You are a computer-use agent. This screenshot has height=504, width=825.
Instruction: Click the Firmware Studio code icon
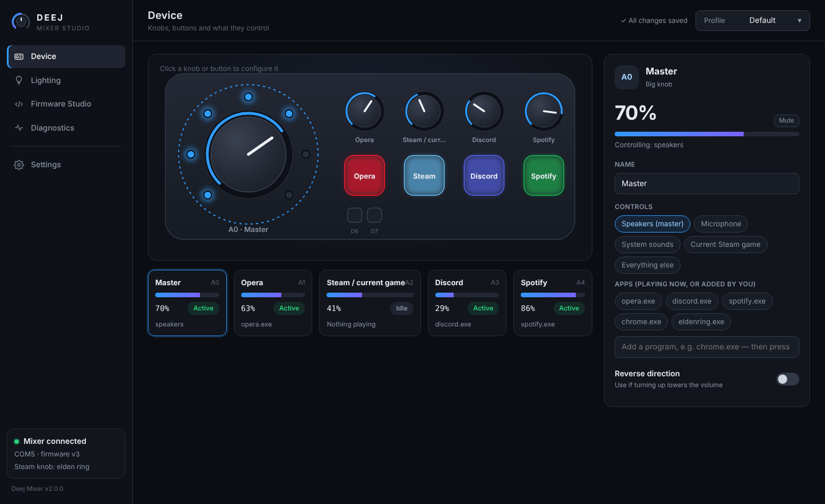(x=19, y=104)
